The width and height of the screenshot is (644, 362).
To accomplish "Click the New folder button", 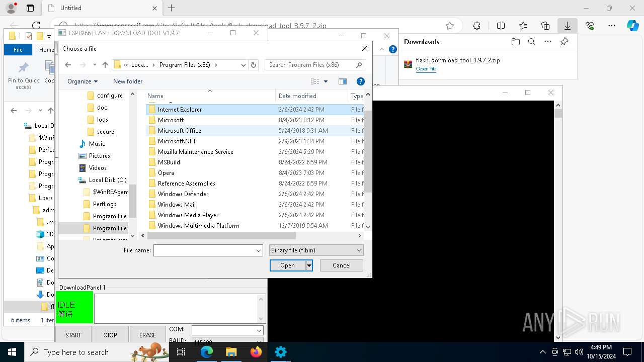I will click(128, 81).
